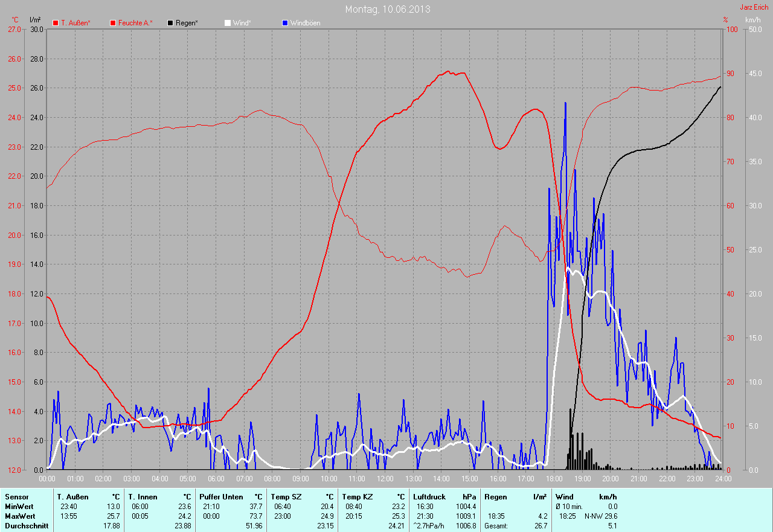Select the 'T. Außen*' legend label
Viewport: 773px width, 532px height.
[x=76, y=23]
